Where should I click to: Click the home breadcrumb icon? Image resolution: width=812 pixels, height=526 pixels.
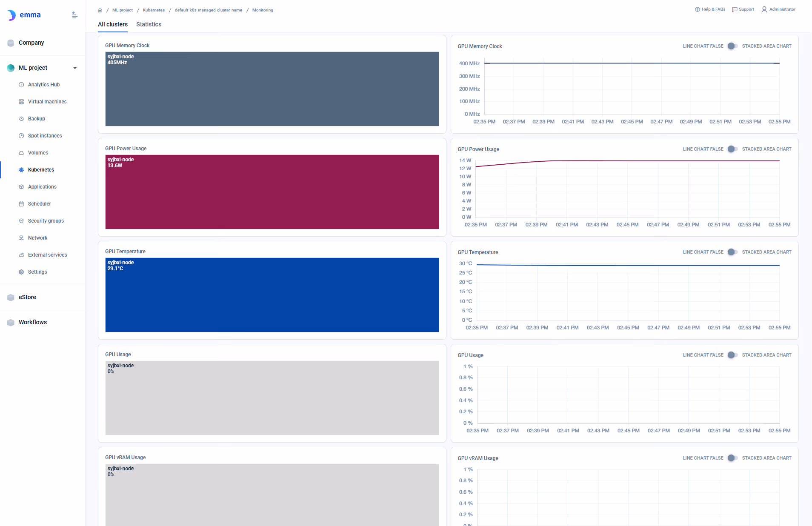pos(100,10)
